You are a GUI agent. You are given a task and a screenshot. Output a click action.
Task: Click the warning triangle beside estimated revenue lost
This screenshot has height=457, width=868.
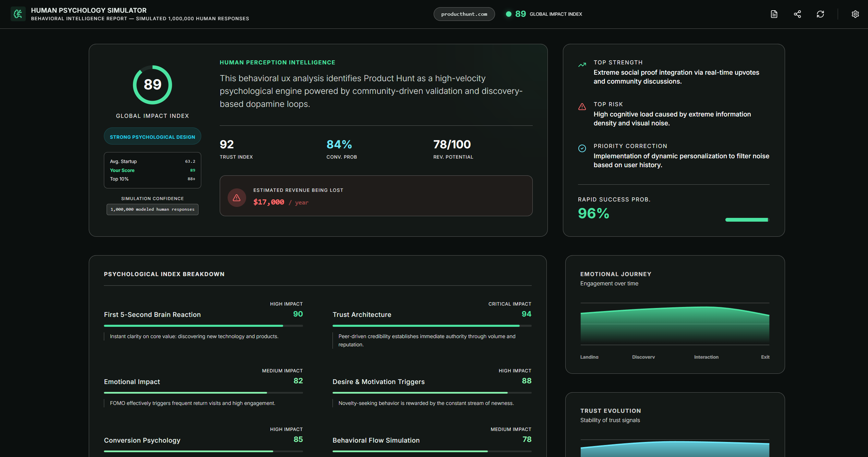[237, 198]
